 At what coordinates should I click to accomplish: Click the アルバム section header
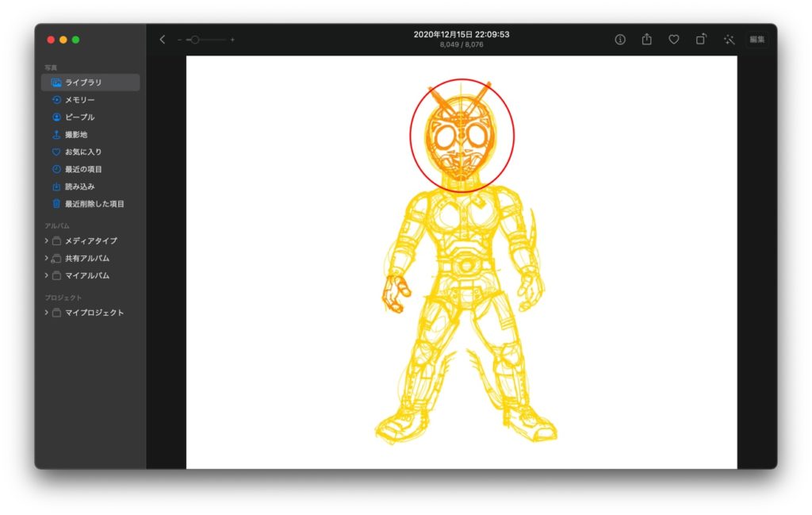click(x=57, y=226)
